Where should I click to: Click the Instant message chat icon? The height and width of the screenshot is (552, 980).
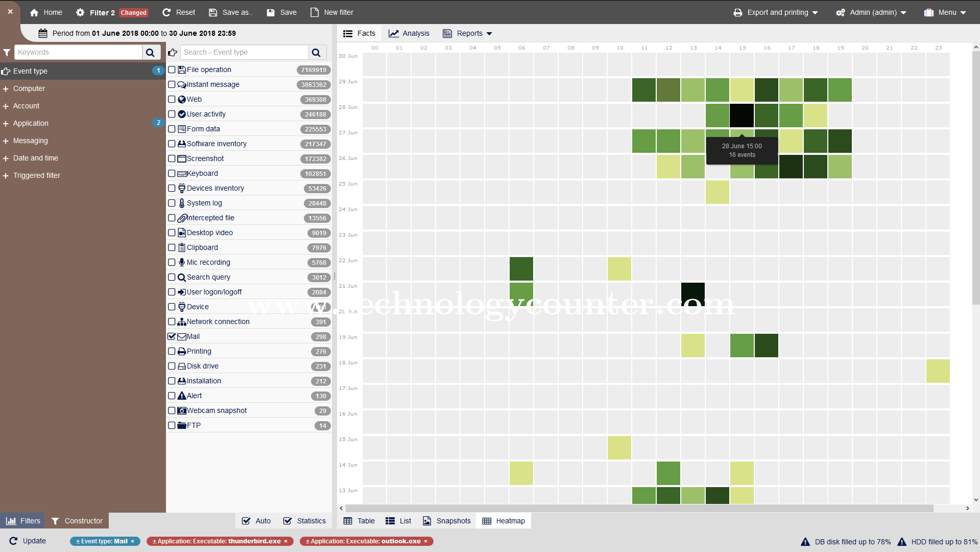point(181,84)
